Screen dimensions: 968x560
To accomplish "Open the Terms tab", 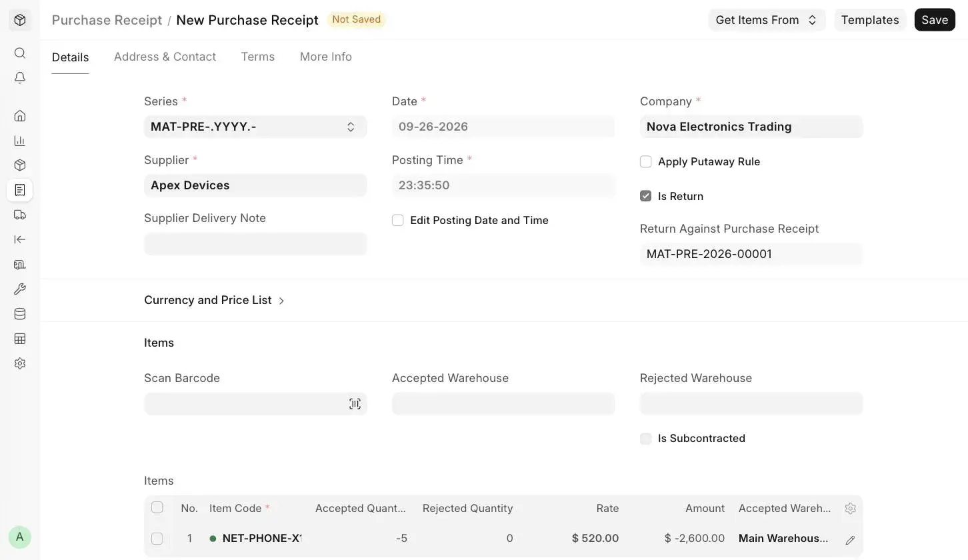I will (258, 57).
